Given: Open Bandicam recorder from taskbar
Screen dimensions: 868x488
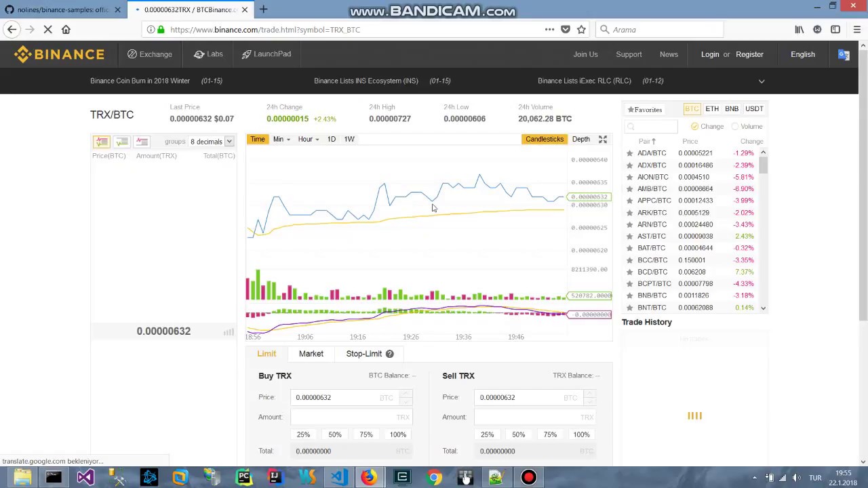Looking at the screenshot, I should [529, 477].
